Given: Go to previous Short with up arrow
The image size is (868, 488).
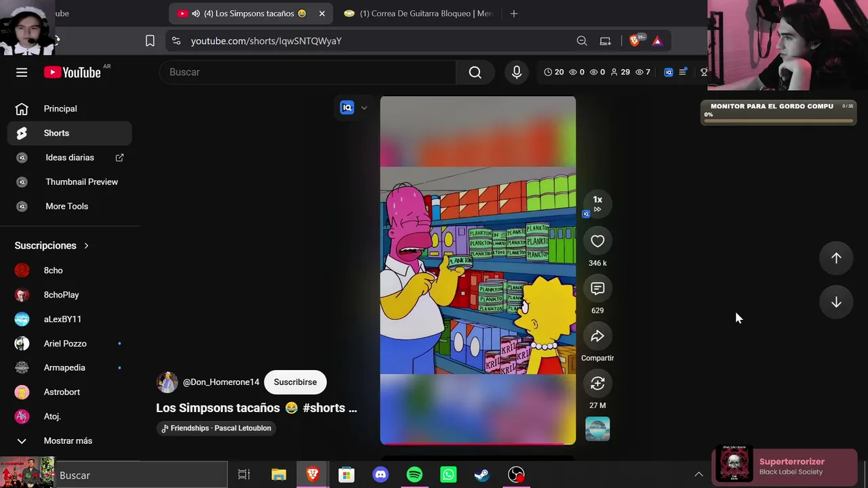Looking at the screenshot, I should [836, 258].
